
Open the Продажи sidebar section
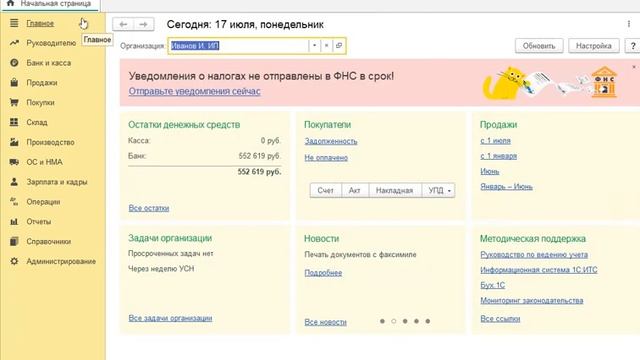[x=42, y=82]
